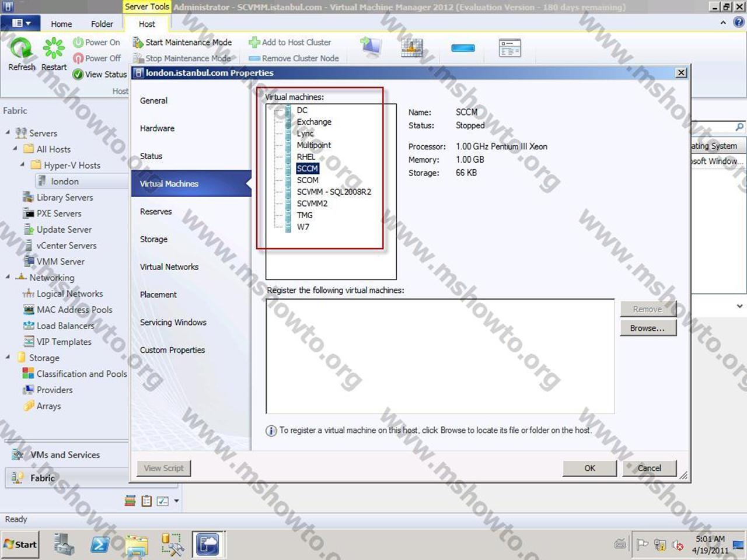The height and width of the screenshot is (560, 747).
Task: Click the help question mark icon
Action: pyautogui.click(x=739, y=23)
